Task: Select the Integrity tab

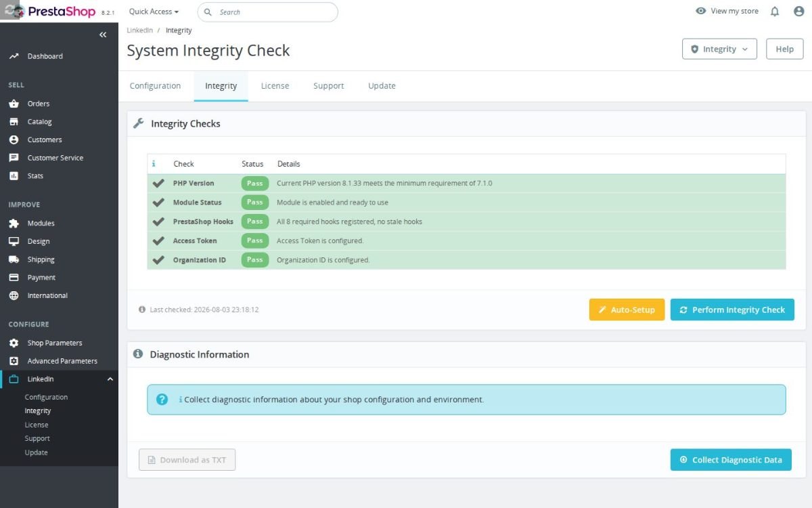Action: (x=221, y=86)
